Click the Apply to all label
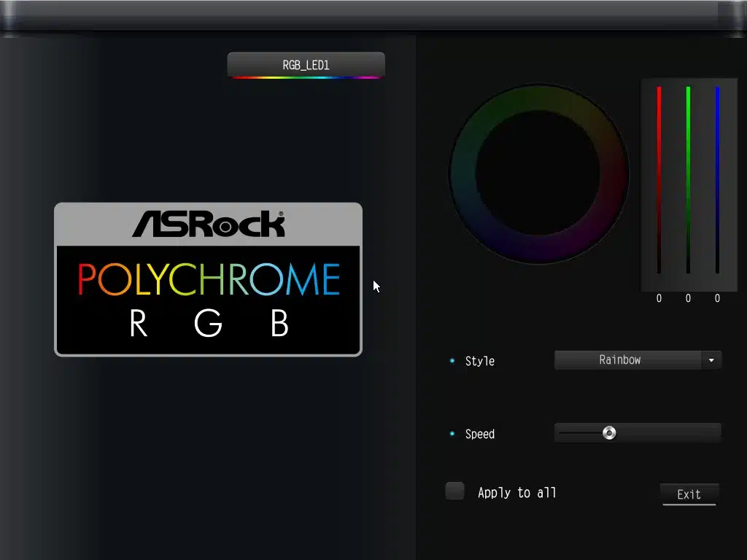747x560 pixels. (516, 493)
